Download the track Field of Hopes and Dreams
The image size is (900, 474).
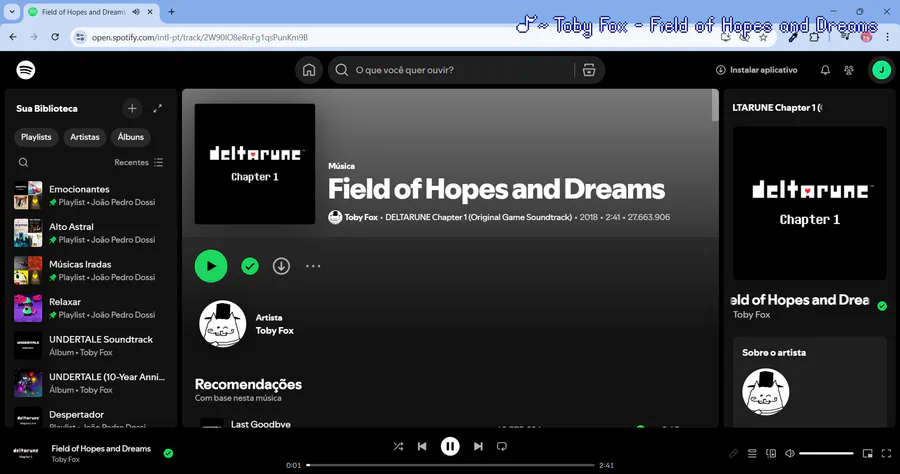tap(281, 266)
